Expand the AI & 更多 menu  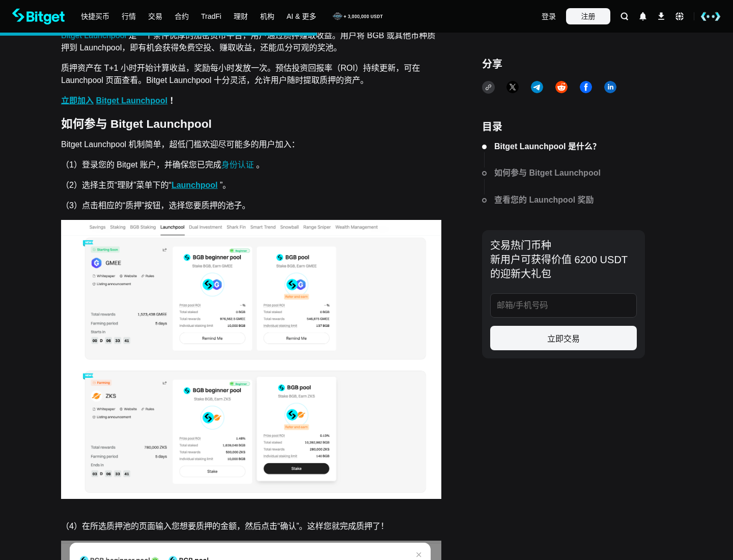point(301,16)
